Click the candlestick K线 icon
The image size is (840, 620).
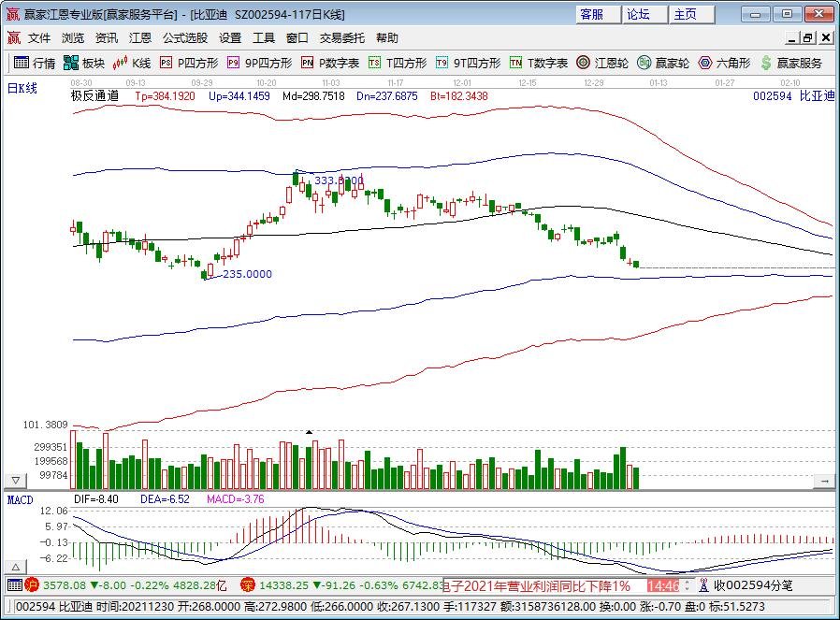[120, 64]
